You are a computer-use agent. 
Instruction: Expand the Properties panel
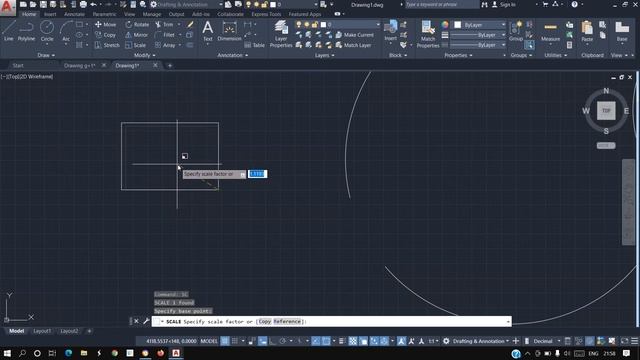pos(458,55)
